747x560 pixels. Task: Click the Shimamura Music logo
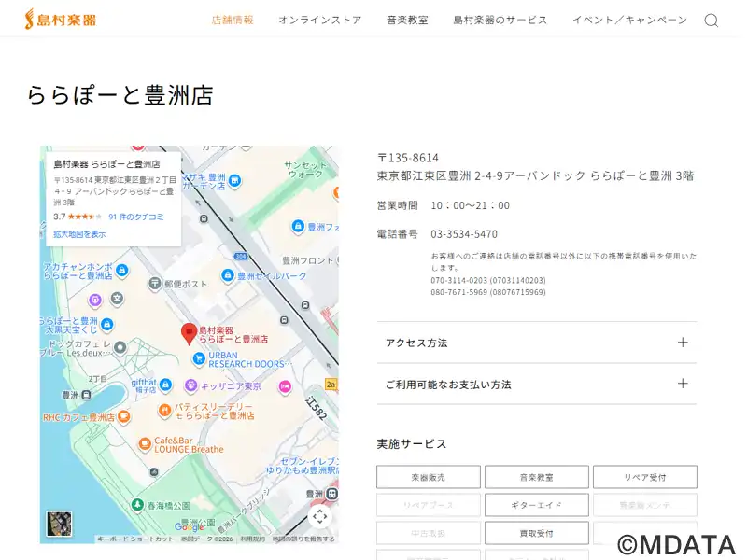(x=61, y=19)
